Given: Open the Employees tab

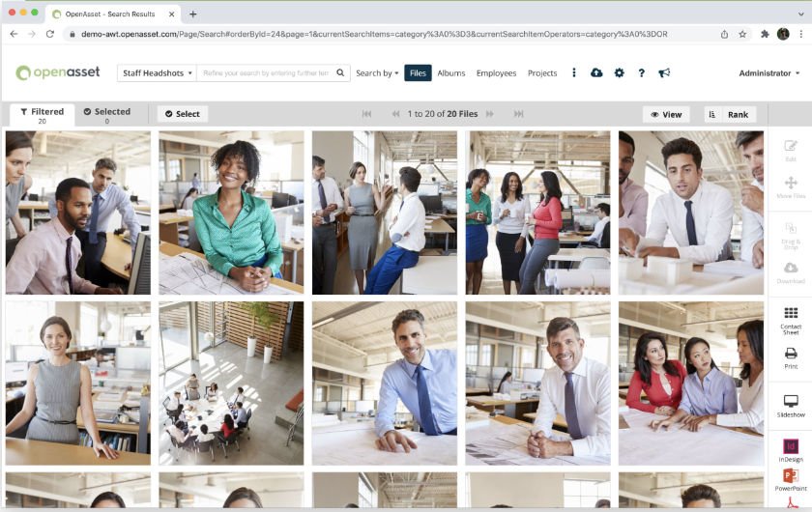Looking at the screenshot, I should (x=496, y=73).
